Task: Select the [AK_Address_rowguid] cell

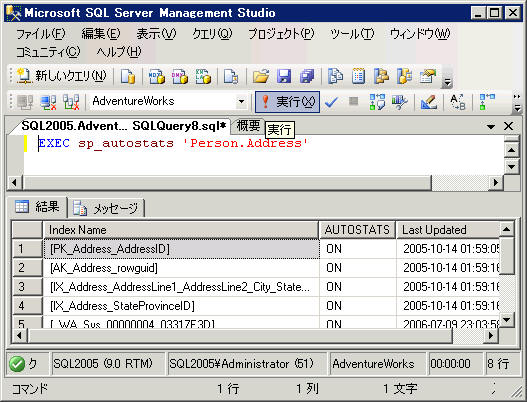Action: click(x=181, y=268)
